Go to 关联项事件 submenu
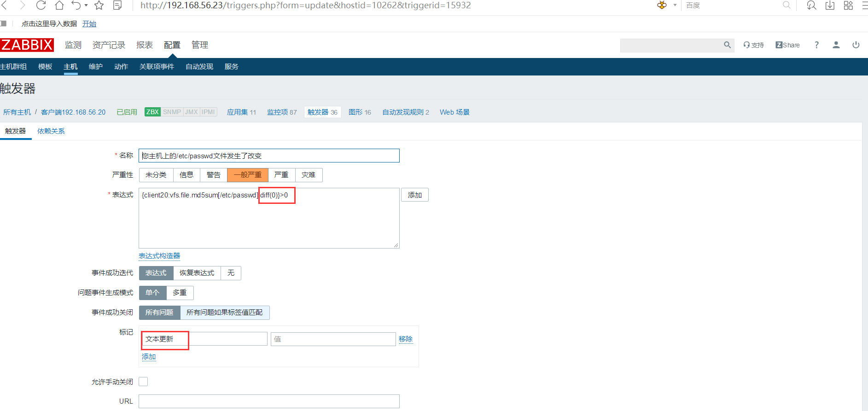The width and height of the screenshot is (868, 411). [x=157, y=67]
